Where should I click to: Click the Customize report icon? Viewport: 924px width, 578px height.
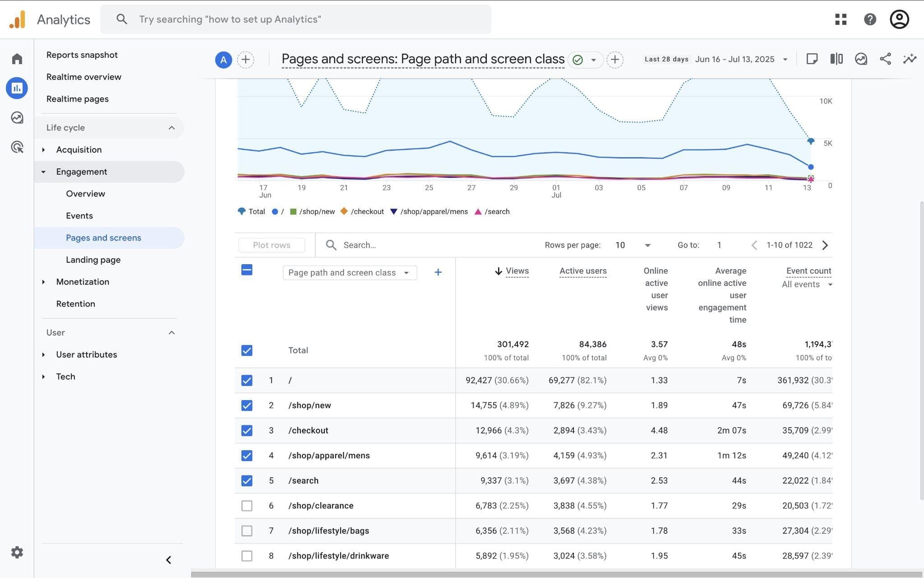(x=812, y=59)
